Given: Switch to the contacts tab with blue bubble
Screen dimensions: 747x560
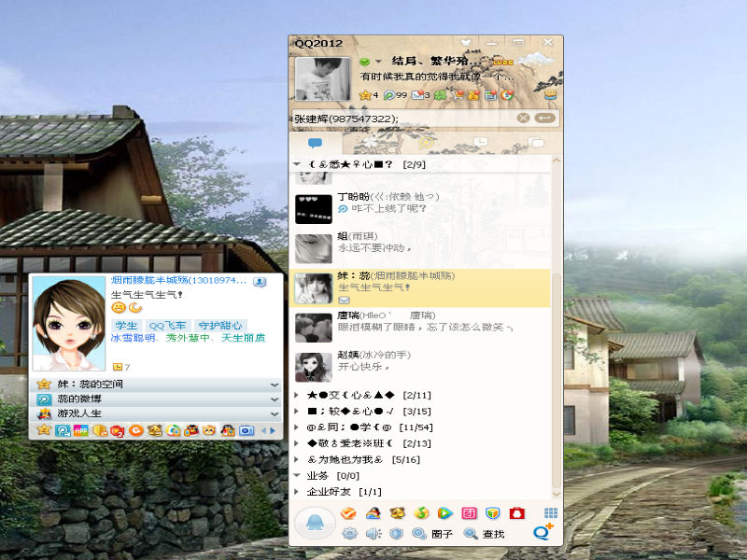Looking at the screenshot, I should coord(316,143).
